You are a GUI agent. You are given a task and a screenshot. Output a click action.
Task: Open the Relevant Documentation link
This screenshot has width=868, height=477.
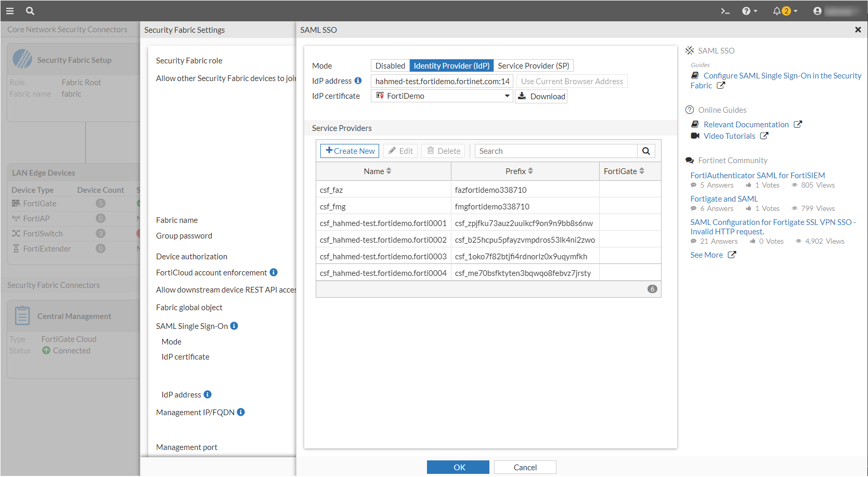[745, 124]
